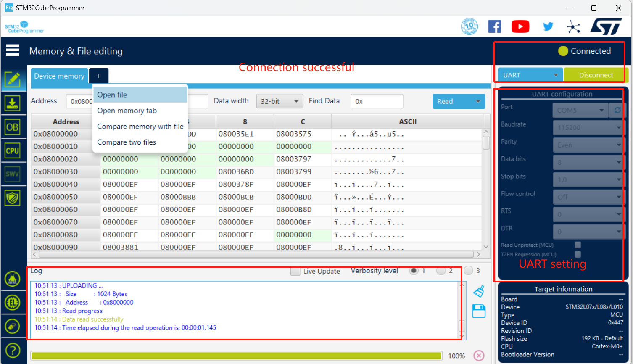Click the ST logo
633x364 pixels.
tap(606, 26)
